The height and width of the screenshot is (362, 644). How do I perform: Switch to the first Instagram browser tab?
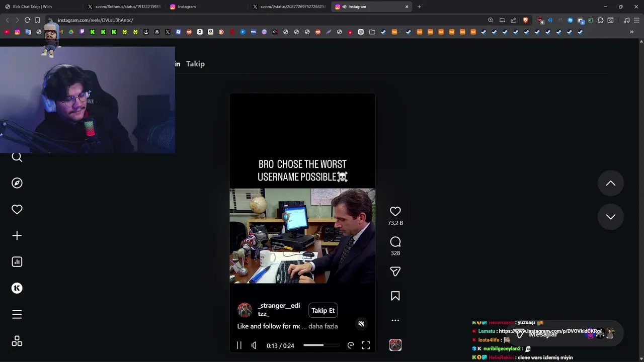[207, 7]
